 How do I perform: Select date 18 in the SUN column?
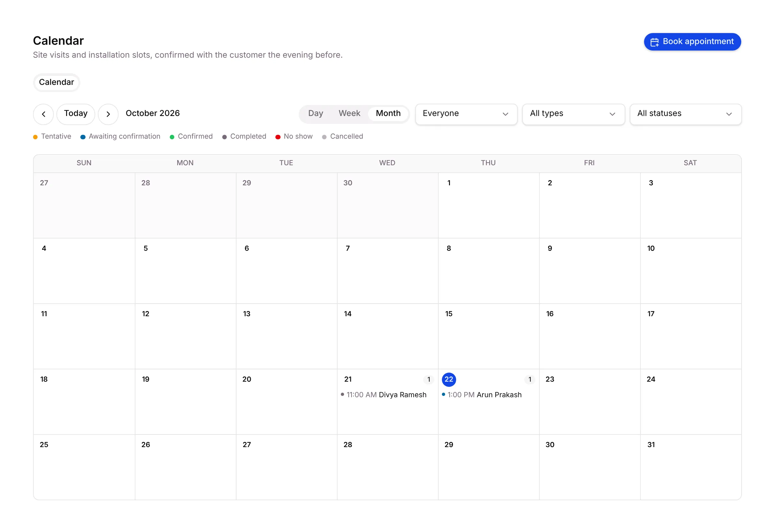(44, 379)
